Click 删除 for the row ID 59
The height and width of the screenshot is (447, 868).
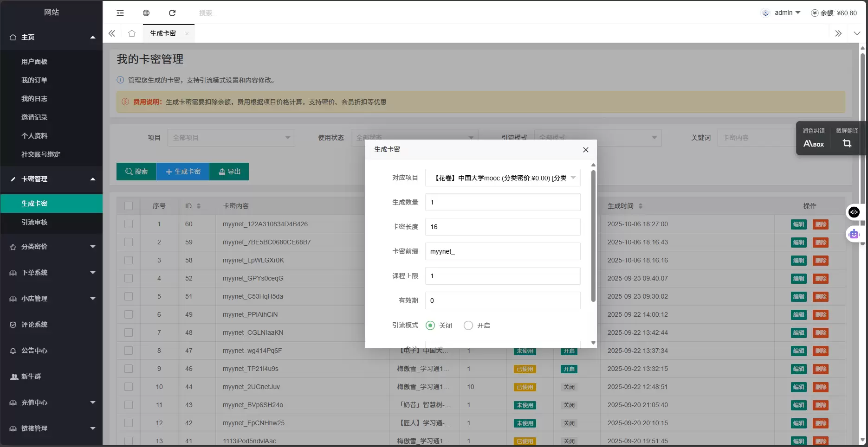tap(821, 243)
